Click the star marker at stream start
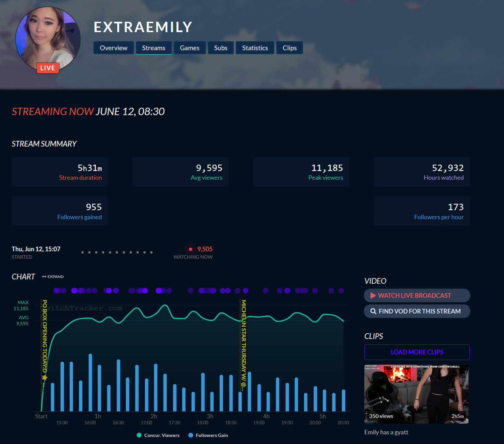Image resolution: width=504 pixels, height=444 pixels. click(x=45, y=377)
